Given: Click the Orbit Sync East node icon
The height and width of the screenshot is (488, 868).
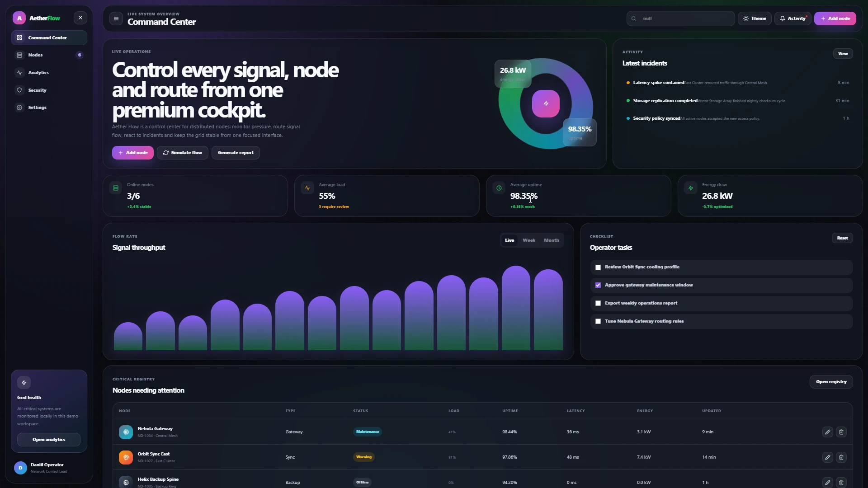Looking at the screenshot, I should 126,457.
